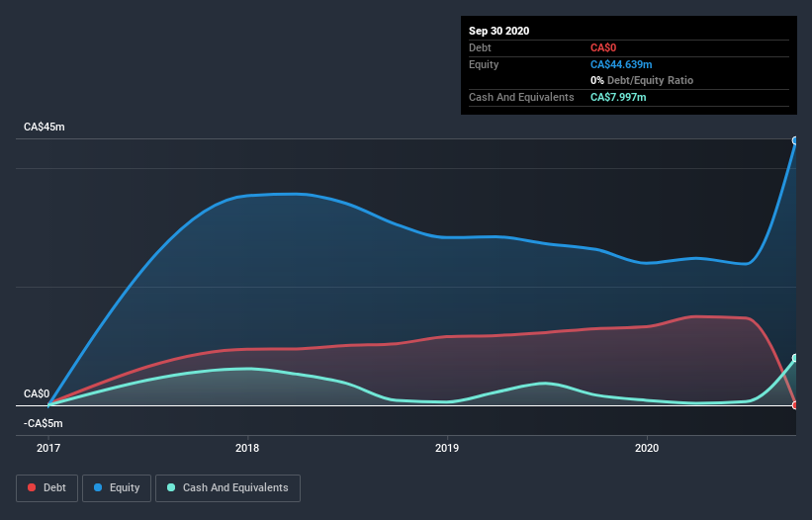Viewport: 812px width, 520px height.
Task: Click the CA$44.639m equity value
Action: 621,64
